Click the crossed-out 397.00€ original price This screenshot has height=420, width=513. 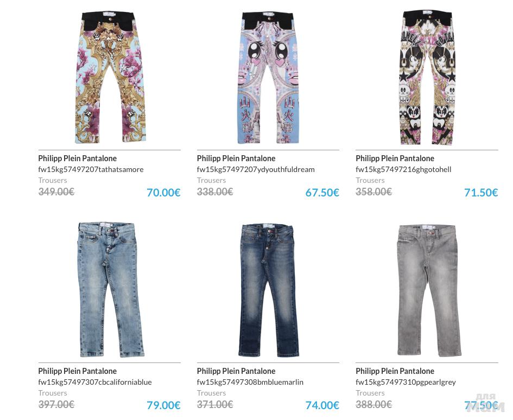point(56,404)
